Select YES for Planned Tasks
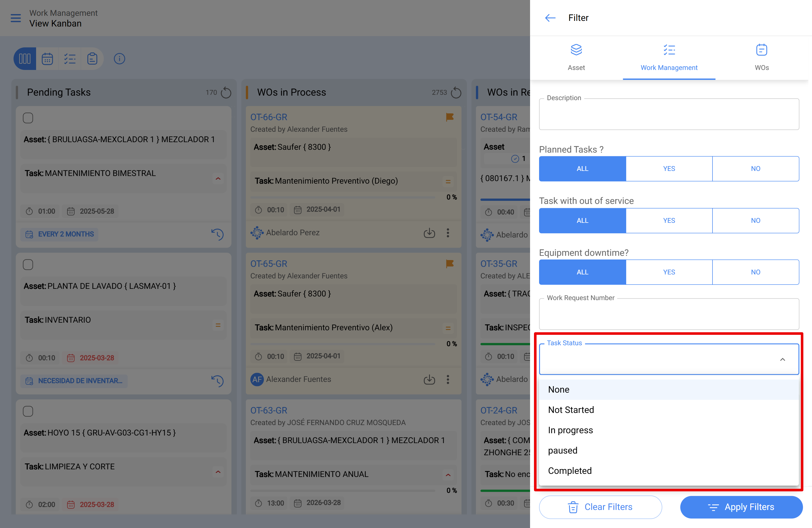 (x=669, y=169)
